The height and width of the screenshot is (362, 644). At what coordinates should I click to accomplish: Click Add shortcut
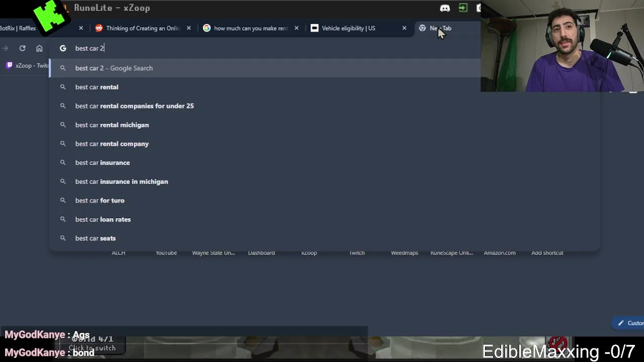(547, 253)
